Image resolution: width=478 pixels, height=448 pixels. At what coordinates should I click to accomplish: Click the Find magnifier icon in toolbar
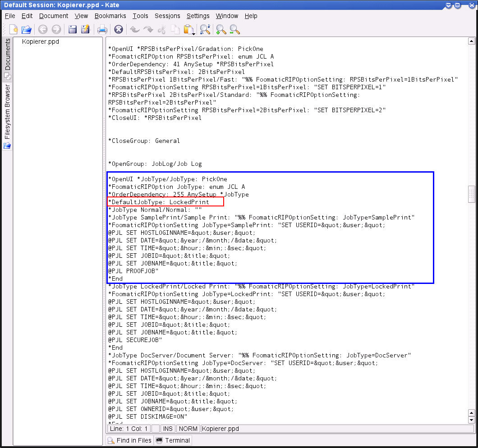point(205,30)
